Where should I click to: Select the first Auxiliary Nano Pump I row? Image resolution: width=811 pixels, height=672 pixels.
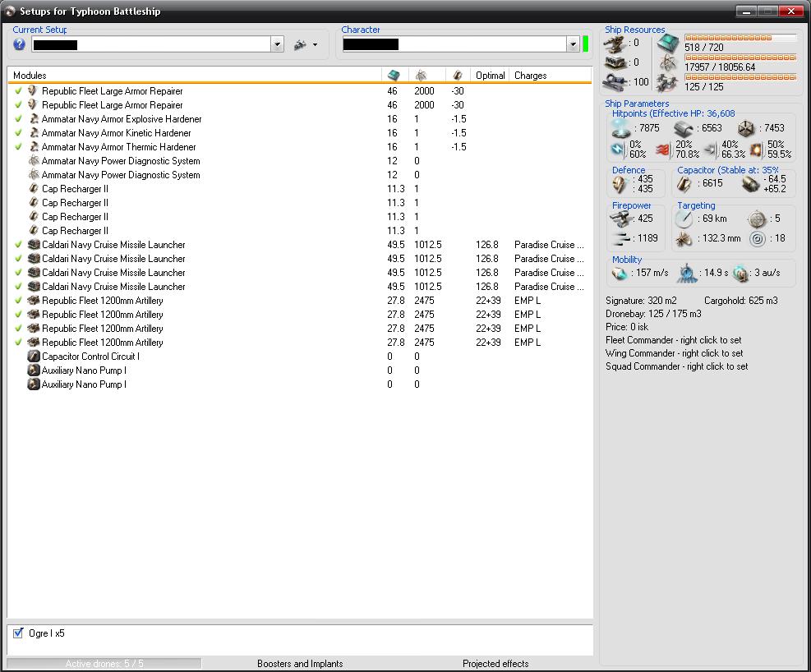pyautogui.click(x=300, y=371)
